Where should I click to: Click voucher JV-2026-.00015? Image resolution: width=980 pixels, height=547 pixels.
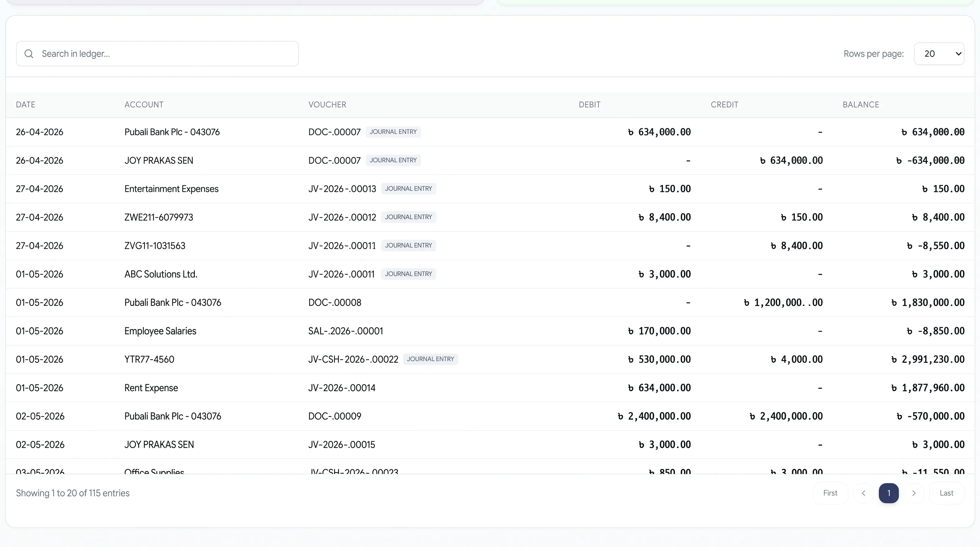pos(342,445)
